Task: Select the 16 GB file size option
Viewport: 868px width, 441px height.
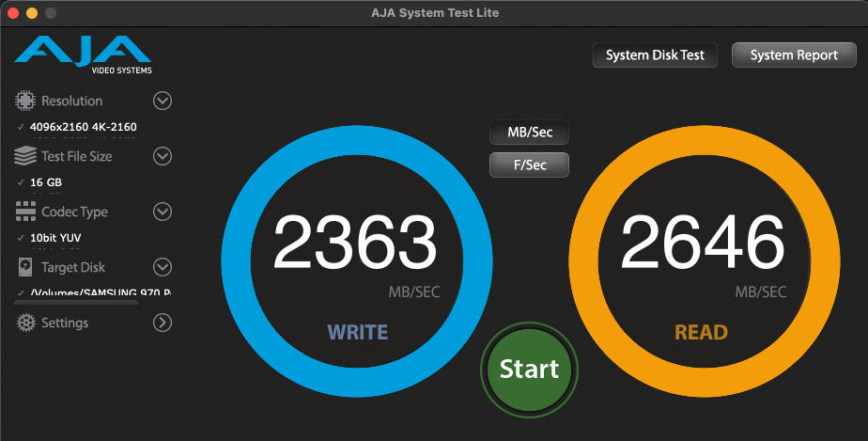Action: 46,182
